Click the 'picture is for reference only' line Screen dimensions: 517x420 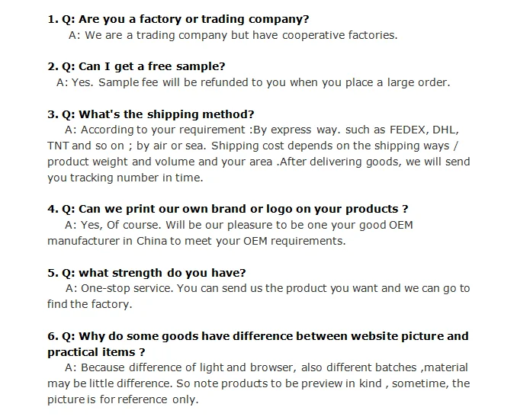tap(123, 399)
